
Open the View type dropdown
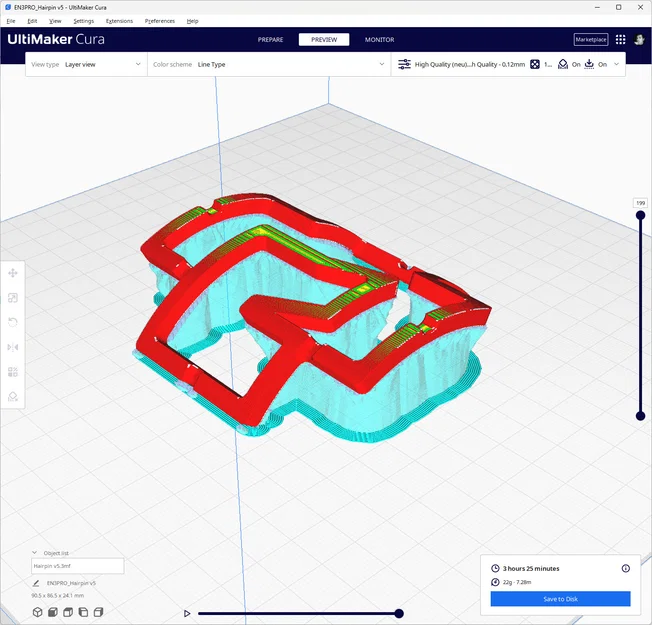point(86,64)
